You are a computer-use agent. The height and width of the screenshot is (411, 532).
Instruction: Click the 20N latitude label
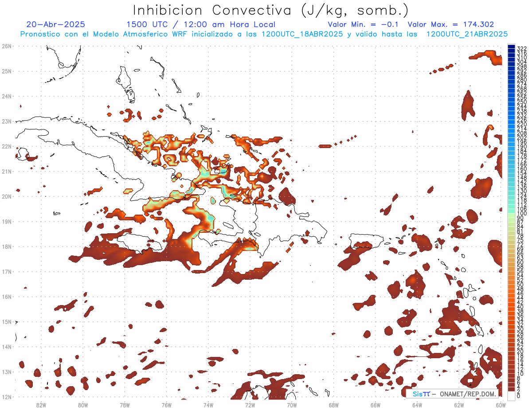coord(7,196)
